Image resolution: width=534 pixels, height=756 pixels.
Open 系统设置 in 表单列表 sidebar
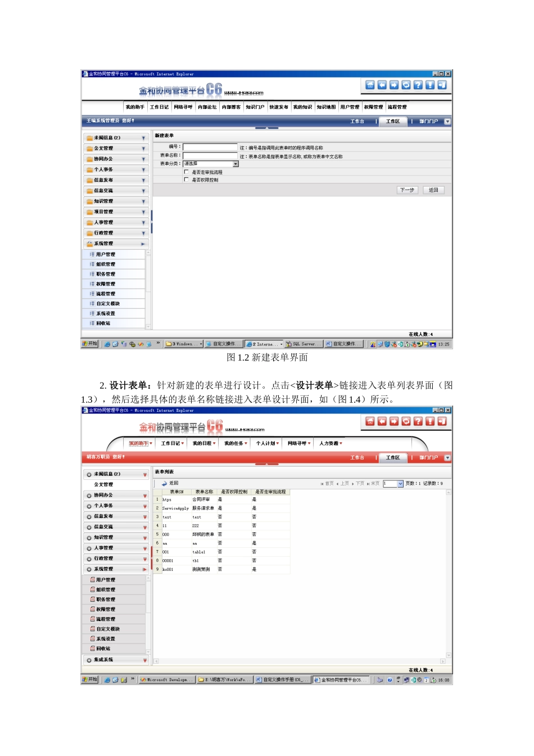pyautogui.click(x=106, y=639)
